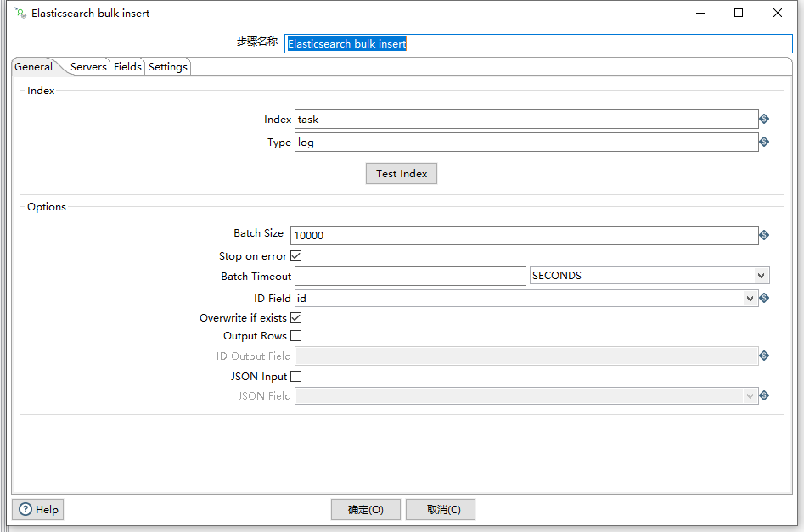Expand the ID Field dropdown list
This screenshot has height=532, width=804.
749,298
